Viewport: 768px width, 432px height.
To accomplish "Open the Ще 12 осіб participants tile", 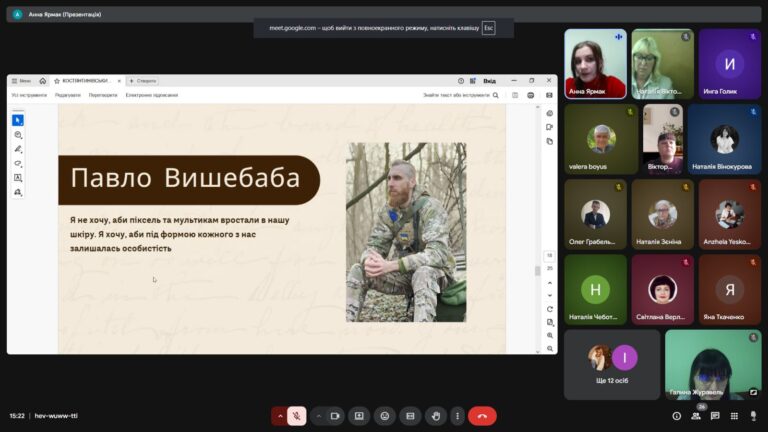I will (612, 364).
